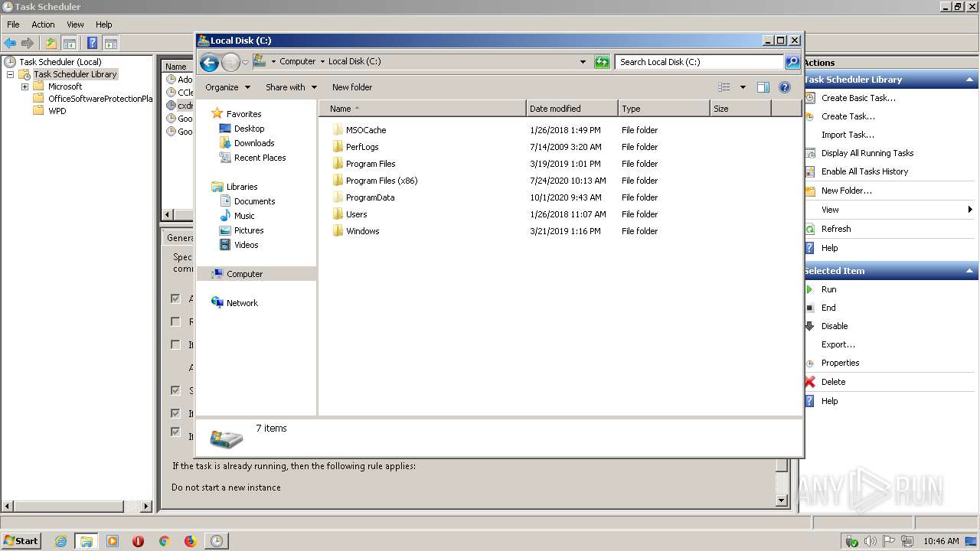
Task: Click Create Basic Task... action
Action: click(x=858, y=98)
